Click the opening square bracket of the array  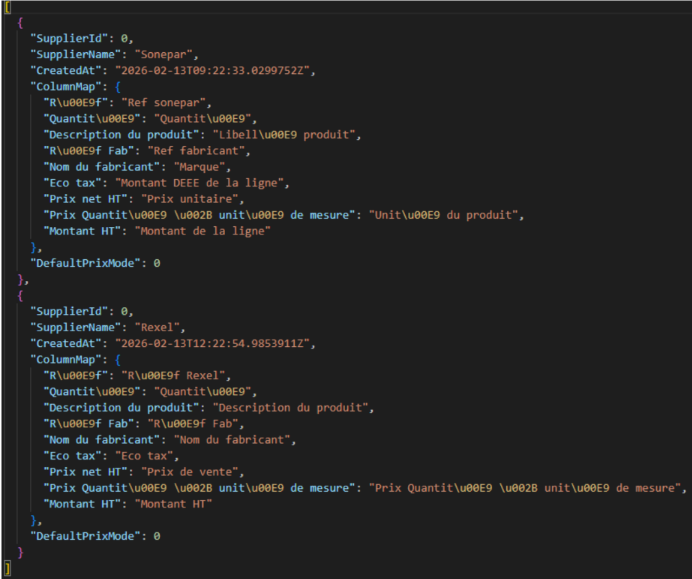(7, 7)
